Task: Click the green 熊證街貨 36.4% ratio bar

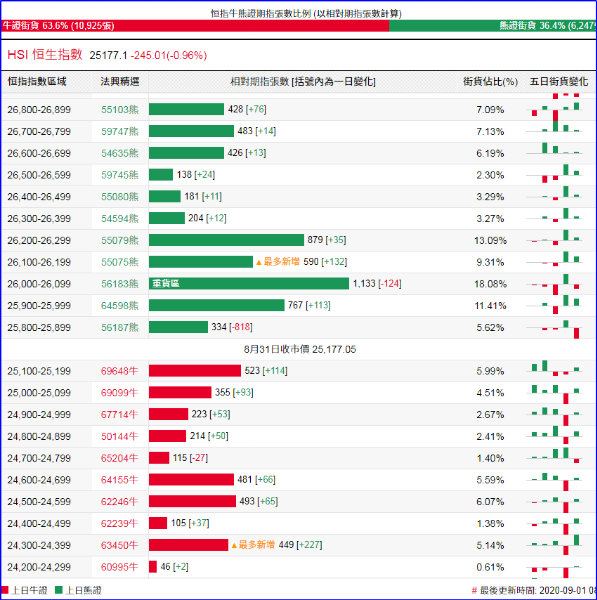Action: 492,26
